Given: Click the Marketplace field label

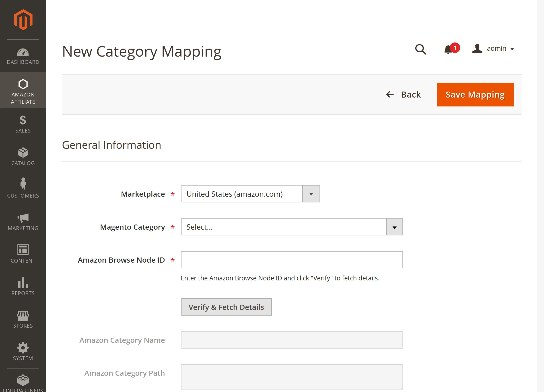Looking at the screenshot, I should click(143, 194).
